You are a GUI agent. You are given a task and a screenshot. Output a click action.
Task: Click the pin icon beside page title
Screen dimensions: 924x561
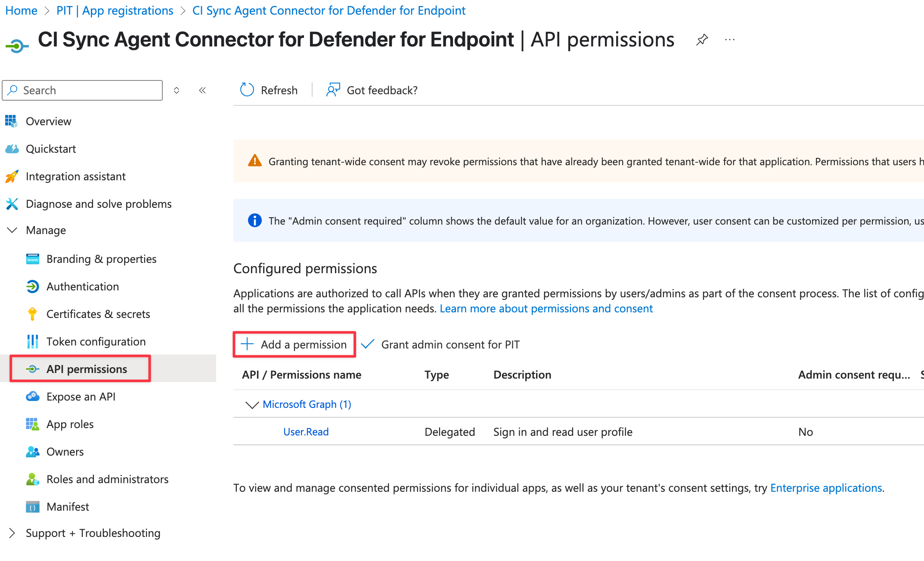pos(702,40)
